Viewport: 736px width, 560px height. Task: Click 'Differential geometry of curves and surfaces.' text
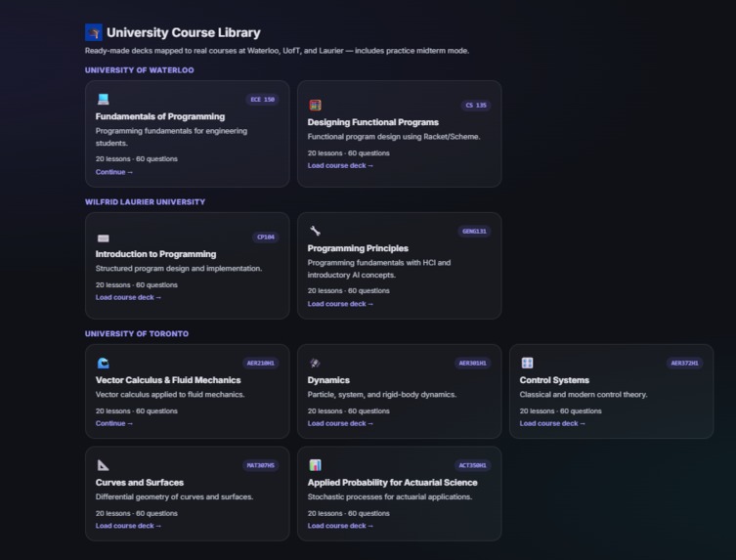(174, 496)
